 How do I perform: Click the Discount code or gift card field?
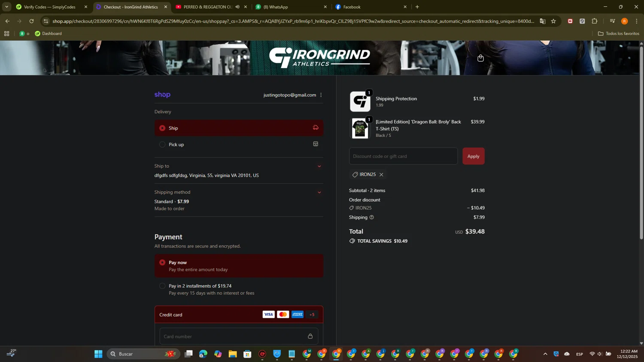(403, 156)
